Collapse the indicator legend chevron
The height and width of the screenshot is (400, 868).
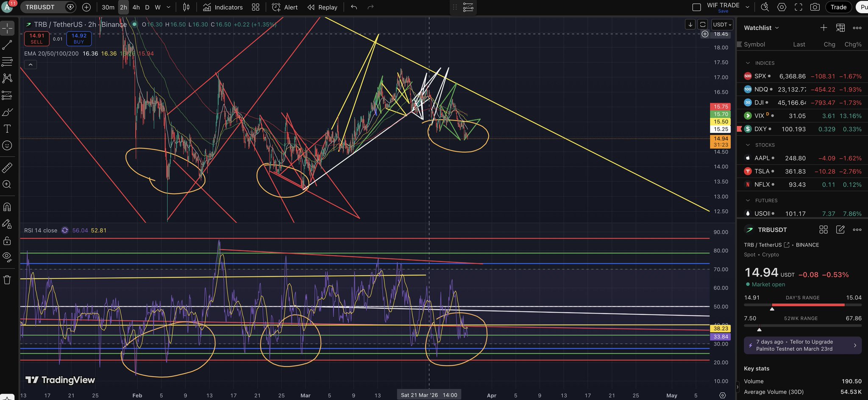[x=31, y=64]
